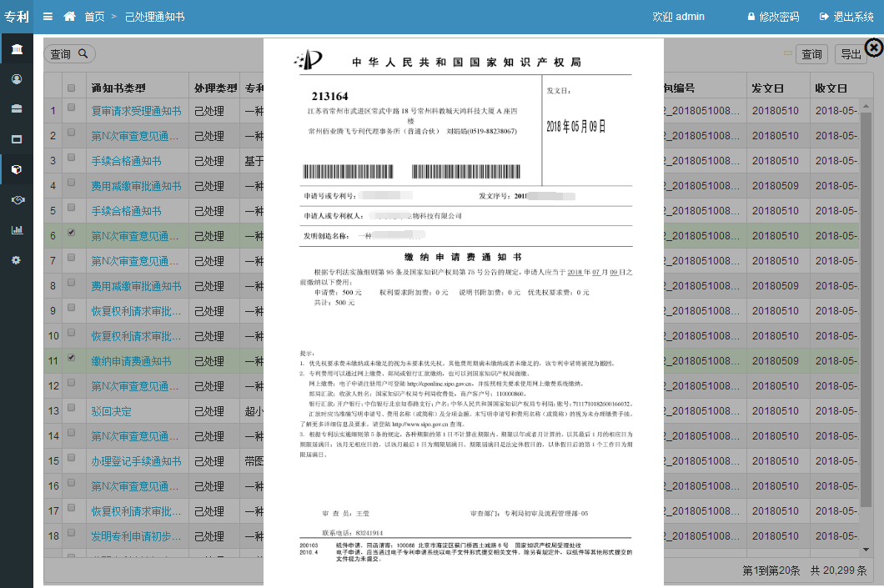Sort by the 发文日 column header

tap(767, 88)
